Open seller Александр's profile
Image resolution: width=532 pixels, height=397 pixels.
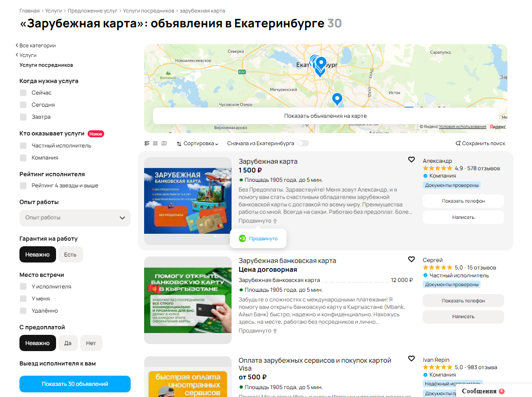click(x=437, y=160)
